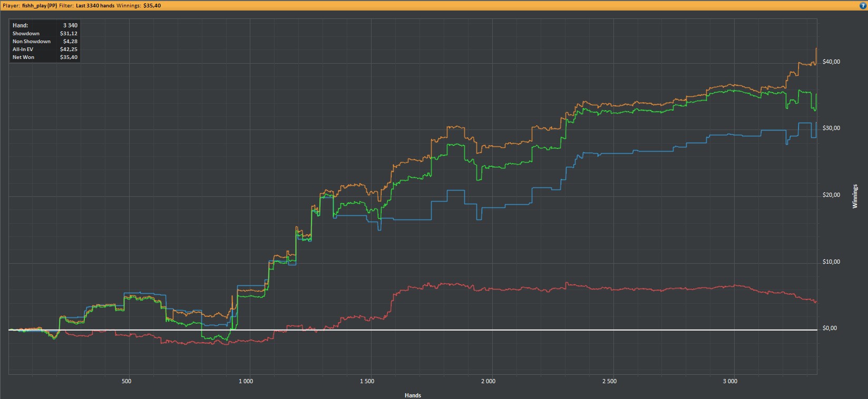Image resolution: width=868 pixels, height=399 pixels.
Task: Select the All-In EV value $42,25
Action: coord(69,49)
